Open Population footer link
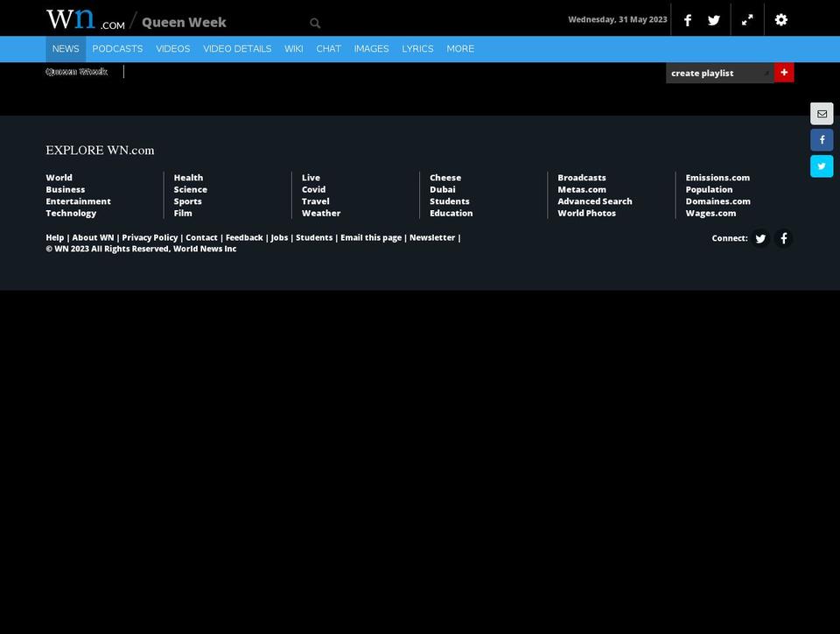 709,189
